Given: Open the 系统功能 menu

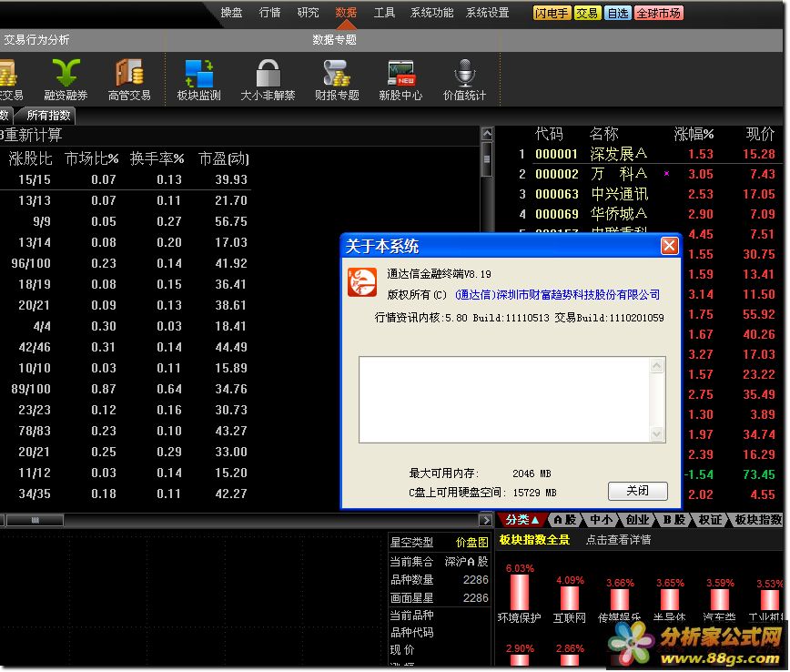Looking at the screenshot, I should tap(431, 13).
